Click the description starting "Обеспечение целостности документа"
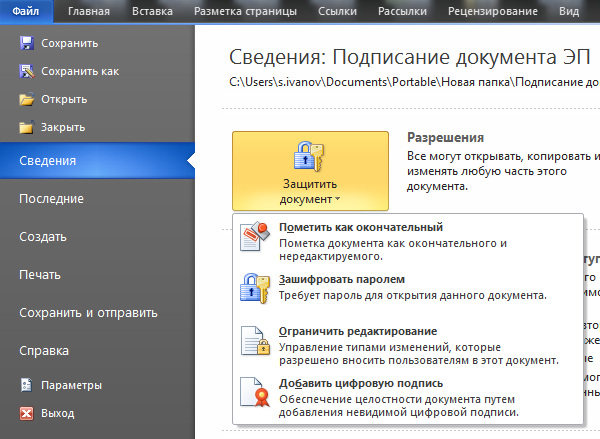This screenshot has height=439, width=600. [399, 406]
